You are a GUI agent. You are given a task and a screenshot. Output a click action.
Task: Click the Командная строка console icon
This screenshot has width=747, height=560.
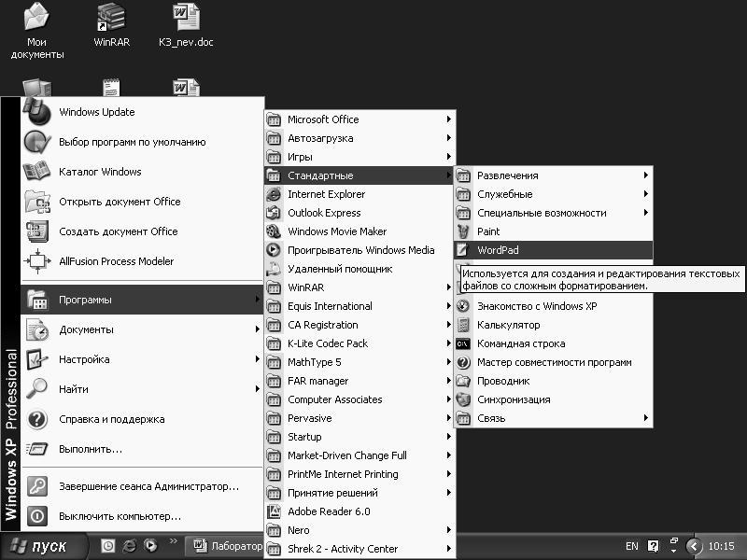463,343
